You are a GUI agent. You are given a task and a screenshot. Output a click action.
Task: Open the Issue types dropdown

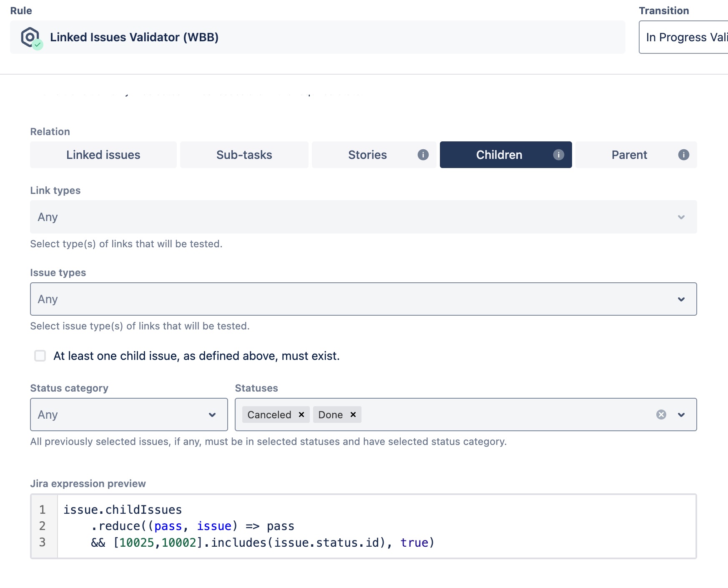[681, 299]
